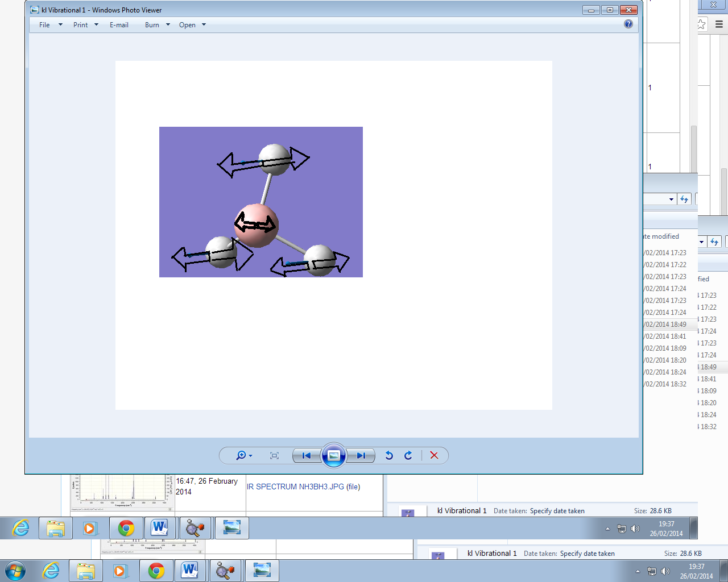Click the volume icon on the upper taskbar
The image size is (728, 582).
(x=635, y=529)
